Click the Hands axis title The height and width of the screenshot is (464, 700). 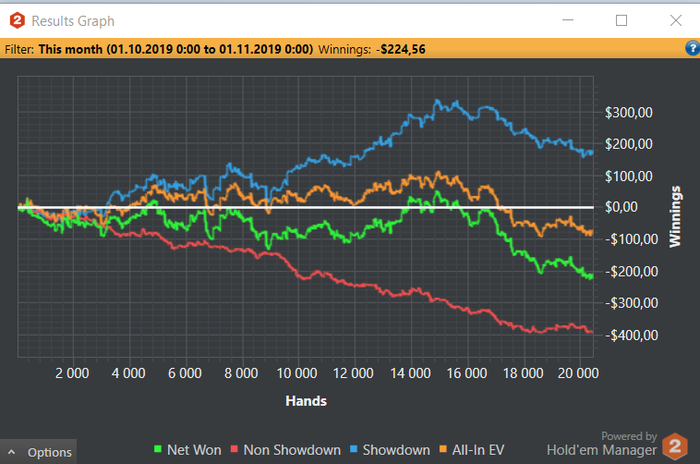(x=306, y=401)
